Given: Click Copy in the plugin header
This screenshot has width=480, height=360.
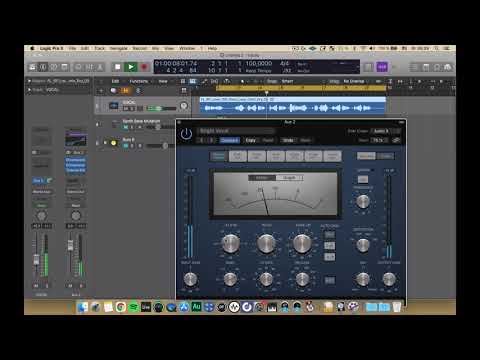Looking at the screenshot, I should click(x=250, y=140).
